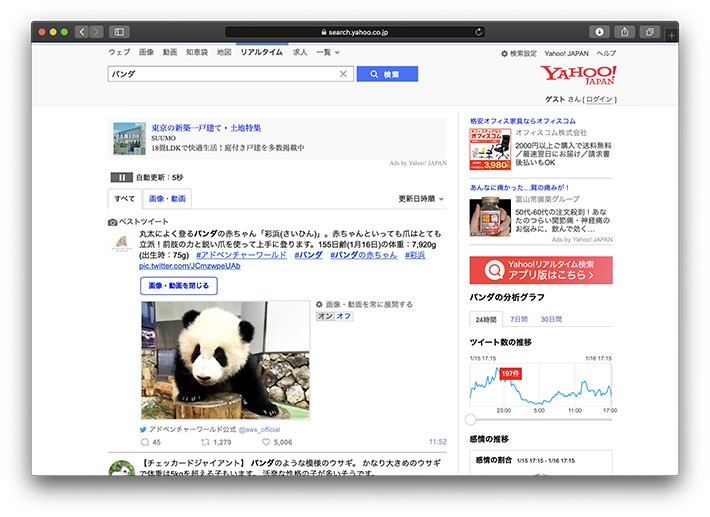Viewport: 710px width, 517px height.
Task: Click the office chair ad thumbnail
Action: coord(490,149)
